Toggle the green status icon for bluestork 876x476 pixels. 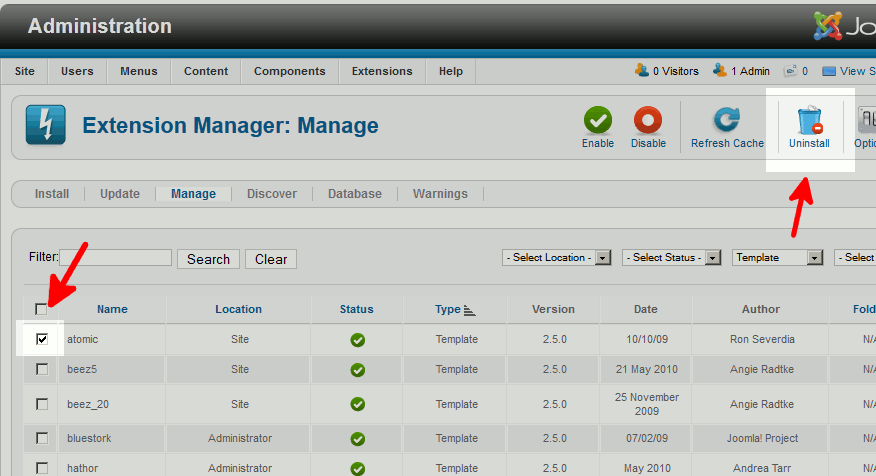tap(357, 439)
